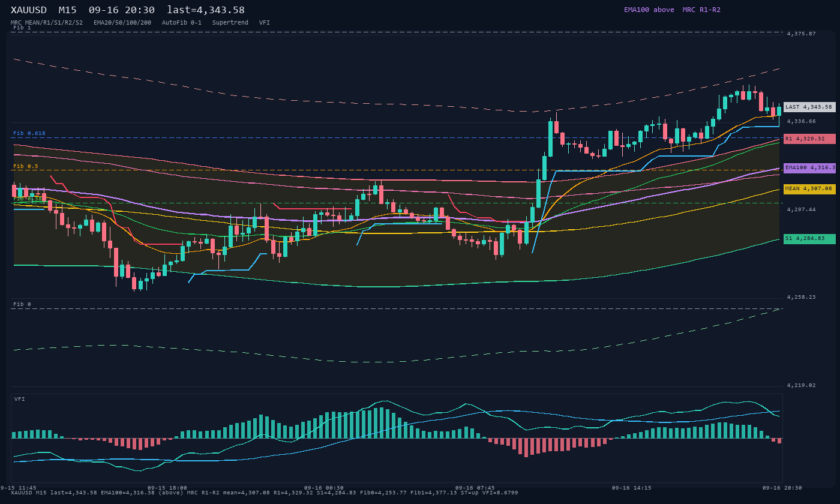
Task: Click the 'EMA100 above' status text
Action: click(649, 10)
